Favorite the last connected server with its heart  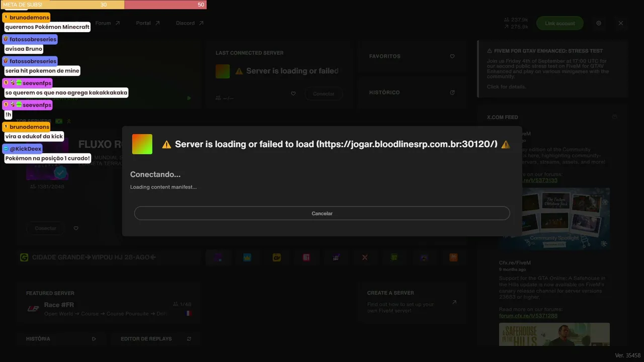coord(293,94)
